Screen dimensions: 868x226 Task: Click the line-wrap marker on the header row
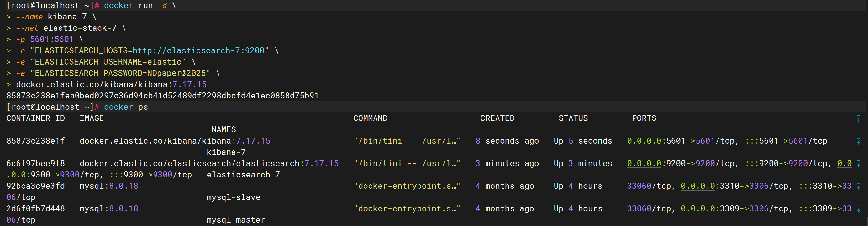coord(859,118)
